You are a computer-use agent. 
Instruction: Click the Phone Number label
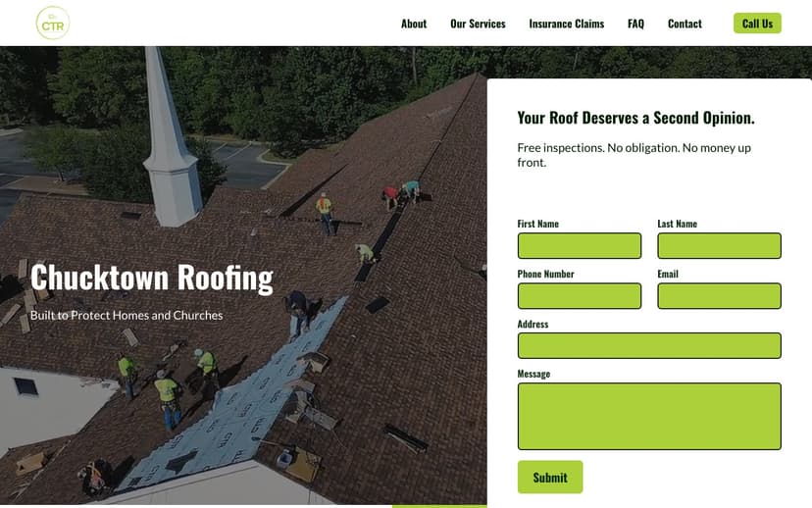[546, 274]
